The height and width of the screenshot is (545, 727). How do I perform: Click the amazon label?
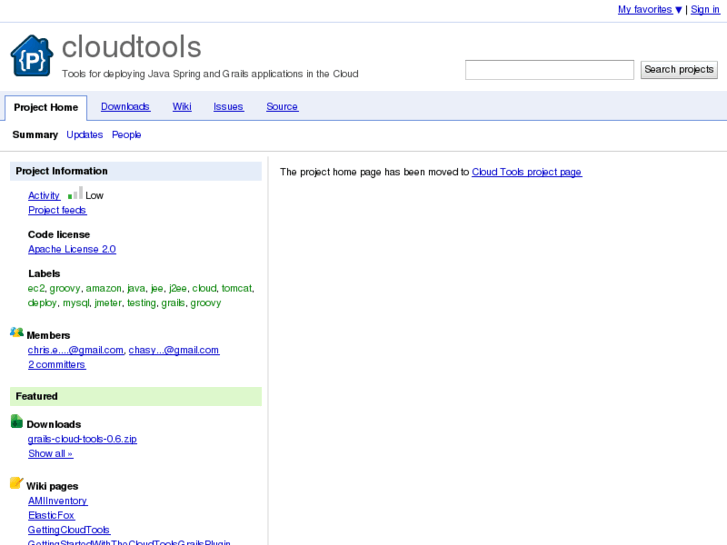tap(103, 288)
